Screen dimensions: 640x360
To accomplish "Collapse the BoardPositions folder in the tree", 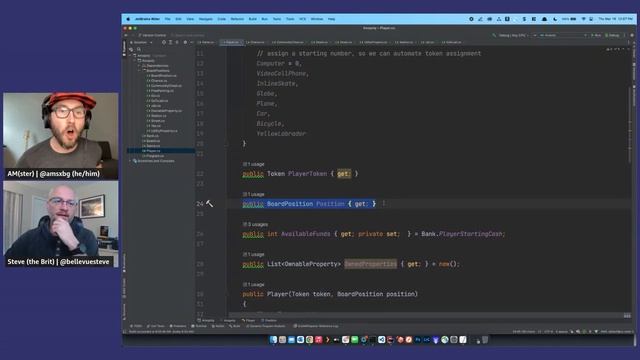I will (140, 71).
